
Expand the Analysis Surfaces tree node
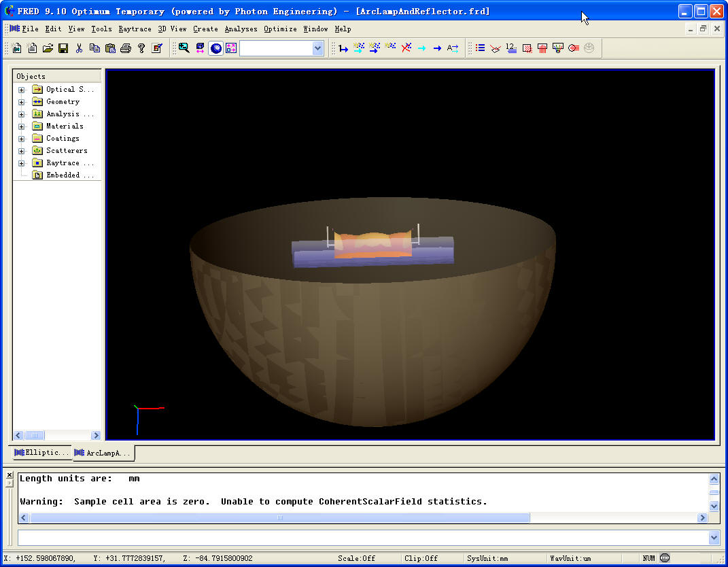21,114
